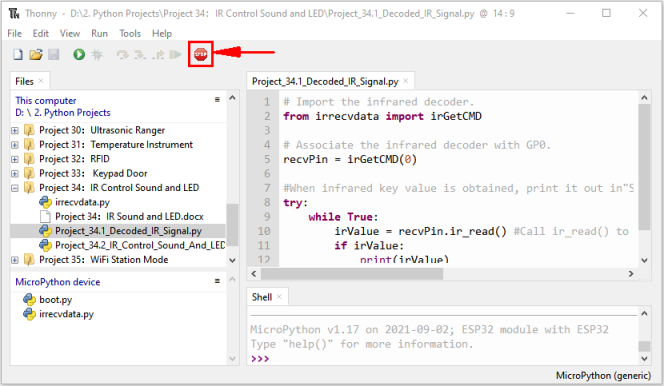
Task: Click the New file toolbar icon
Action: pyautogui.click(x=18, y=54)
